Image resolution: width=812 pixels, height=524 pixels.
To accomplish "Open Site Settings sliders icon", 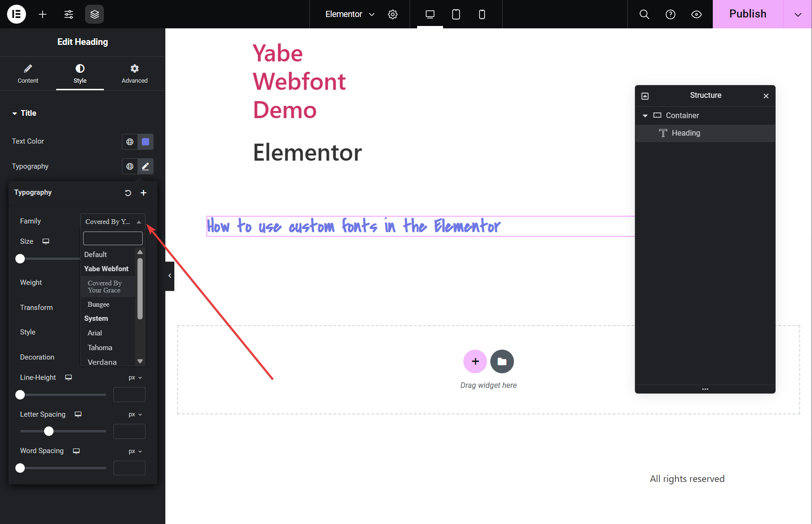I will pos(68,14).
